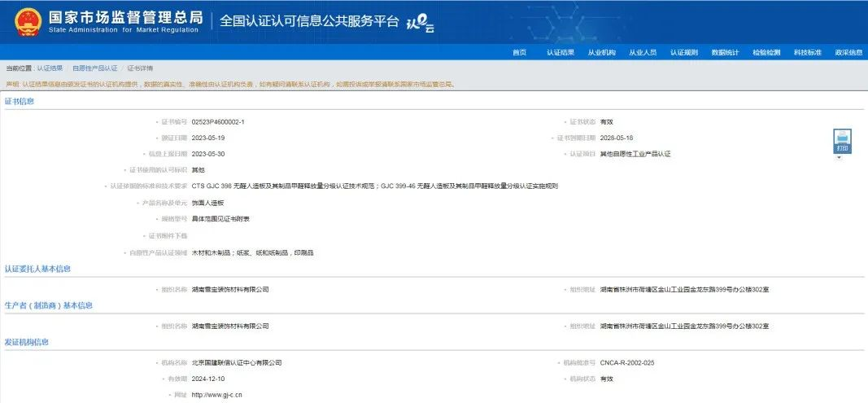Image resolution: width=868 pixels, height=403 pixels.
Task: Open the http://www.gj-c.cn website link
Action: pyautogui.click(x=216, y=395)
